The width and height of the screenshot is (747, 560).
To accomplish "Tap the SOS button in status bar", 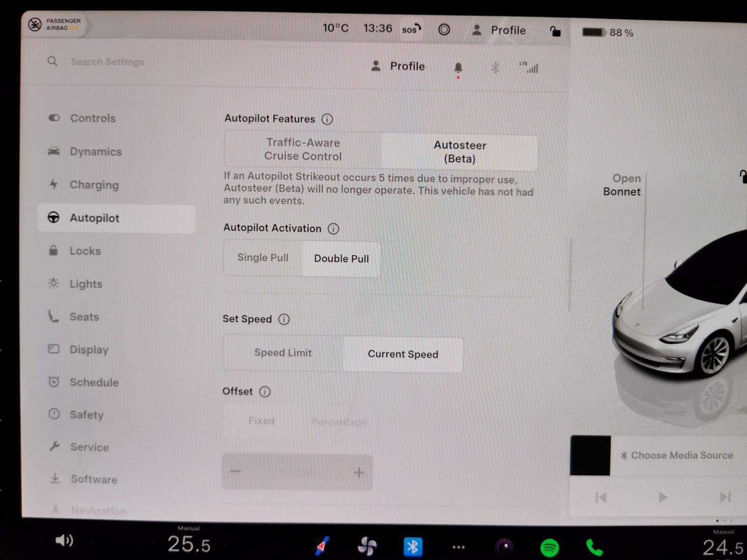I will coord(410,29).
